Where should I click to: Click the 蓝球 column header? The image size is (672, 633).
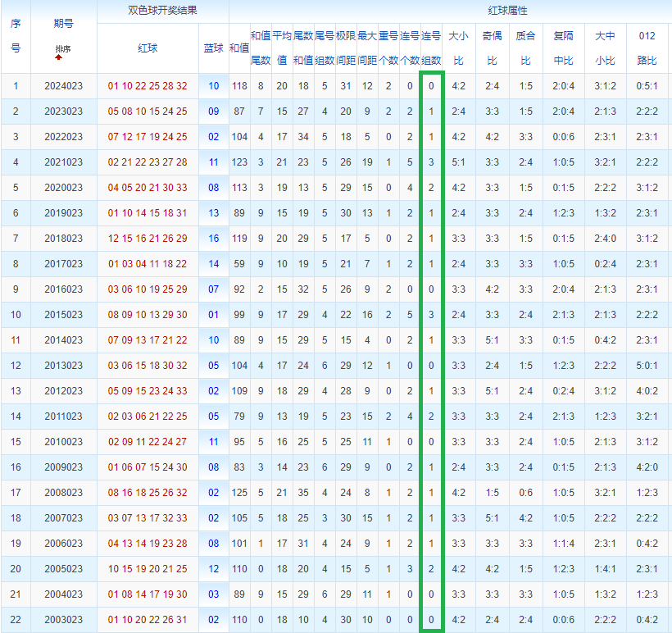coord(213,48)
